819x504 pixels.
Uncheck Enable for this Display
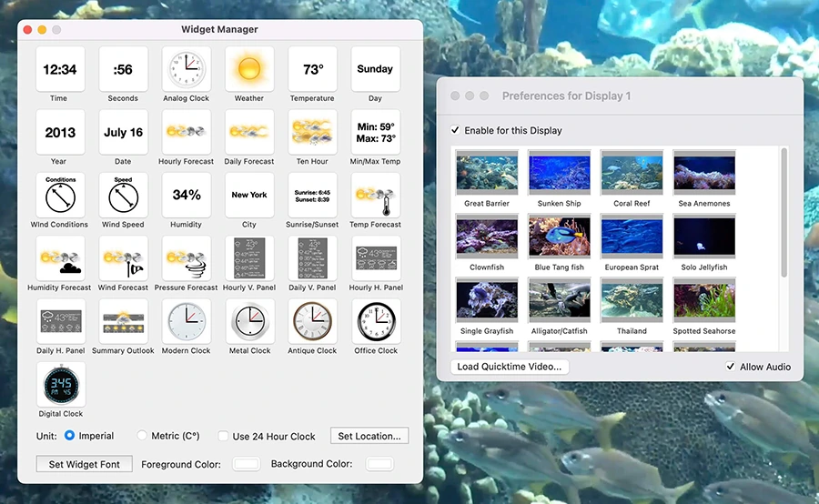tap(455, 130)
